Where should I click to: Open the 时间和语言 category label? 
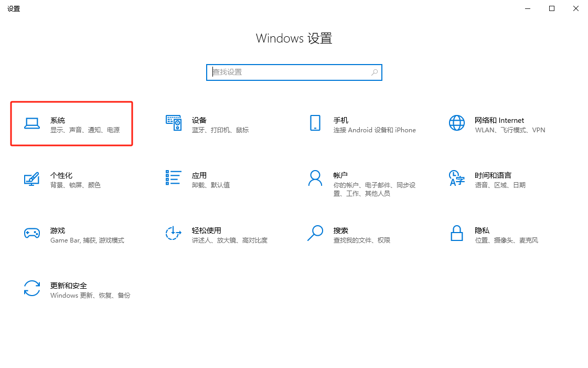pyautogui.click(x=493, y=175)
